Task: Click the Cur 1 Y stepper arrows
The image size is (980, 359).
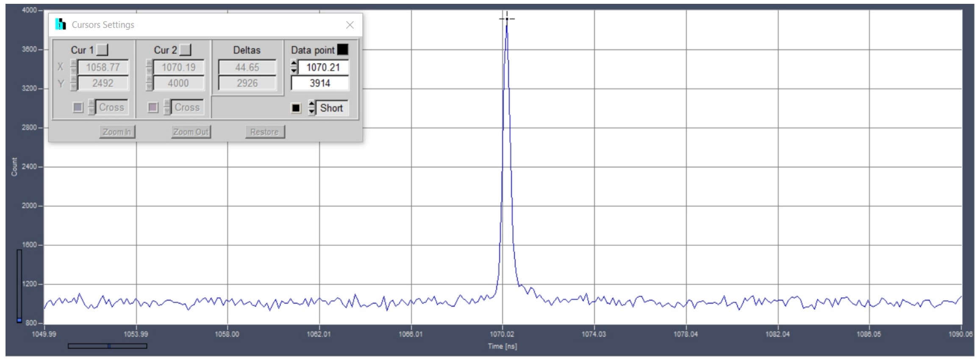Action: 74,83
